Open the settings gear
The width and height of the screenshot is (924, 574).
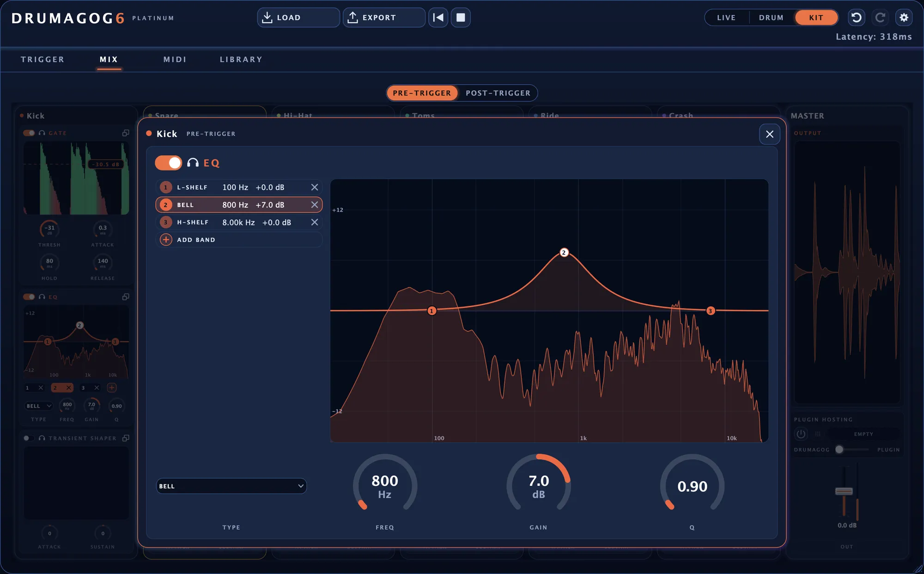[x=904, y=18]
